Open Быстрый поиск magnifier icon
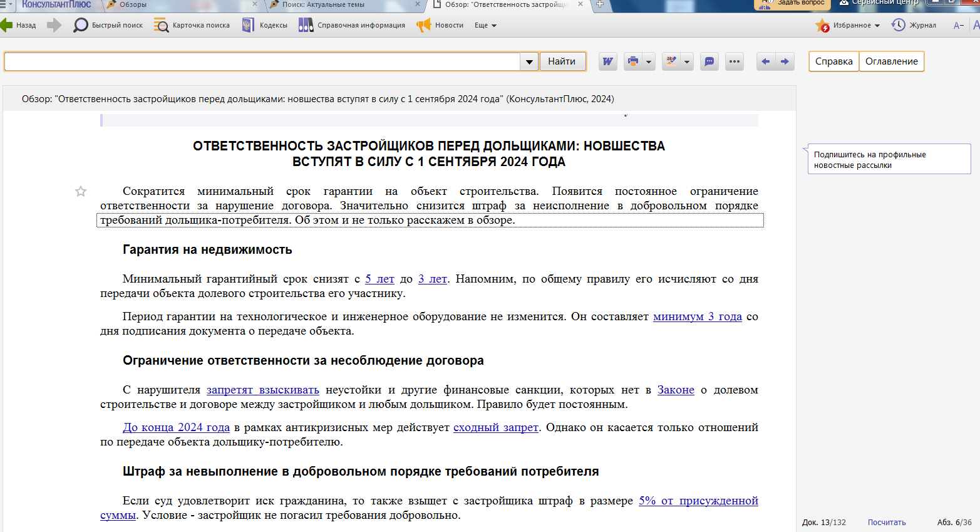 pos(81,25)
